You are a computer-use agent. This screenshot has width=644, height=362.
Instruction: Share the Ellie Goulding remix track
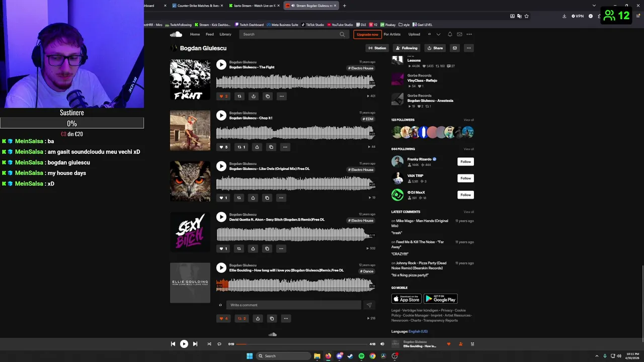pos(258,318)
